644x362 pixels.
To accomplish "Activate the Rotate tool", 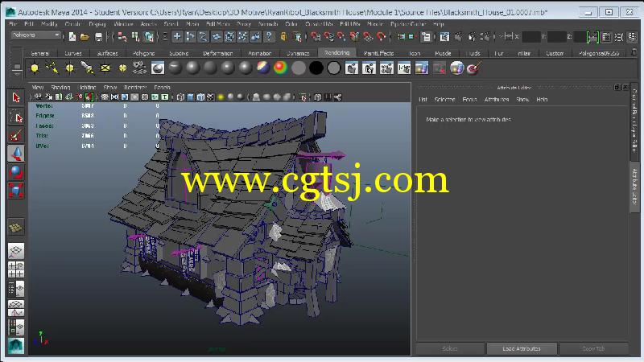I will point(16,172).
